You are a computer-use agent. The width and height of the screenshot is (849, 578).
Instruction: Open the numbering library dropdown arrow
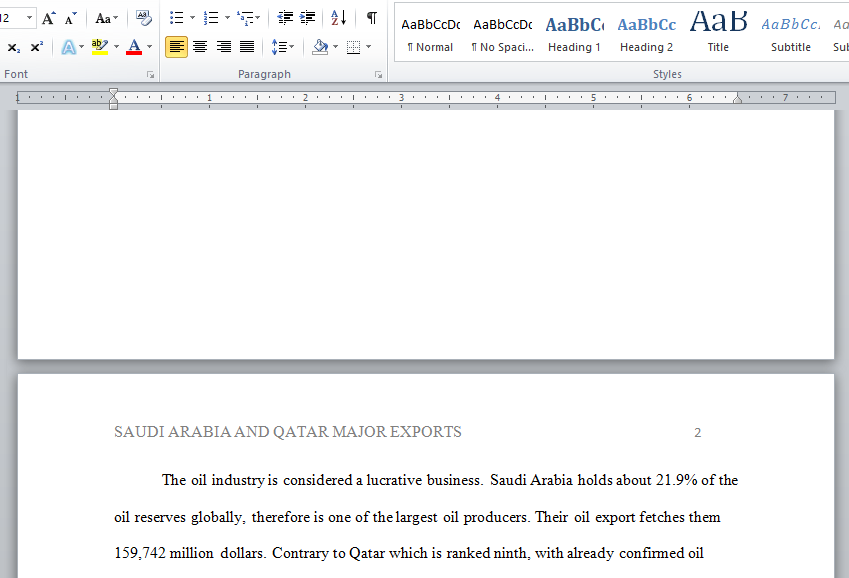point(227,18)
